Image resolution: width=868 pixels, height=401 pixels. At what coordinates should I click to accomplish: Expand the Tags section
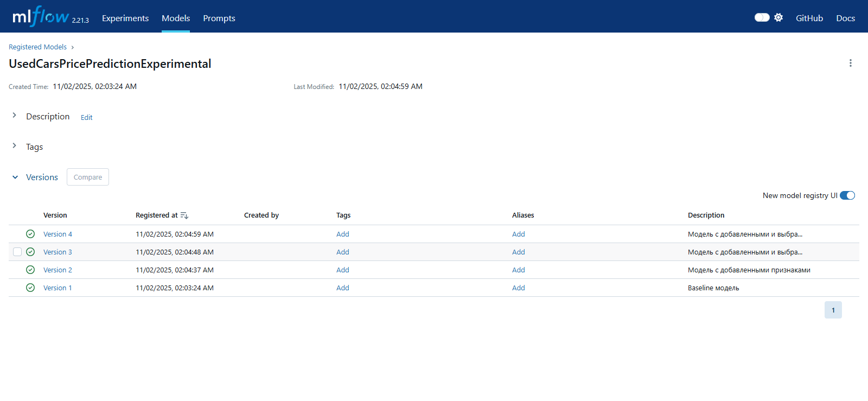15,146
